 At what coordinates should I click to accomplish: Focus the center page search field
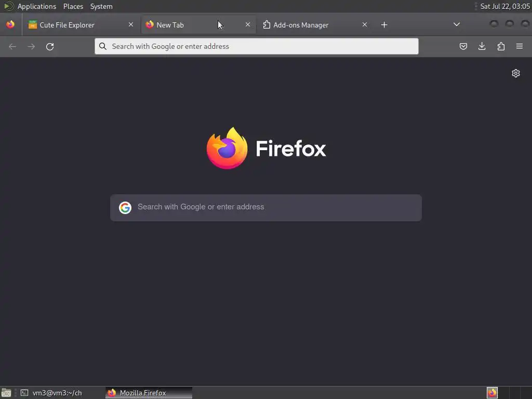(x=266, y=208)
